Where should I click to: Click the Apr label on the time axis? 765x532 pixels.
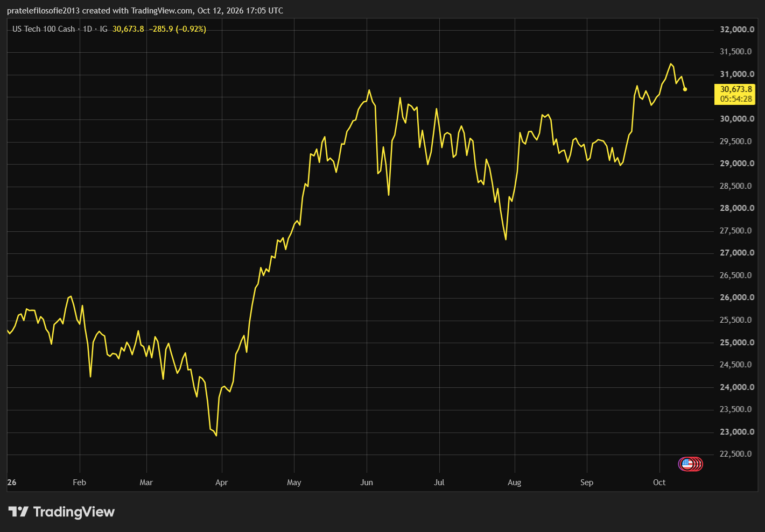[221, 483]
